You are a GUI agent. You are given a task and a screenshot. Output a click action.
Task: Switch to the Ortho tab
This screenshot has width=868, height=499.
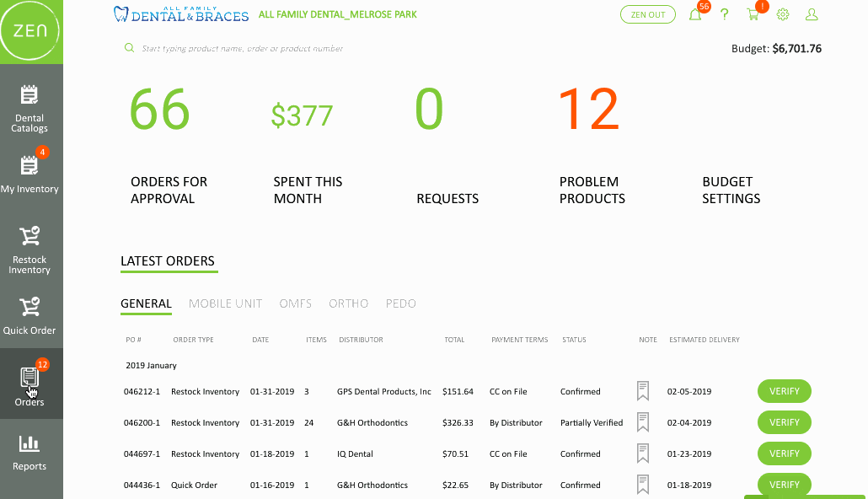click(x=348, y=303)
